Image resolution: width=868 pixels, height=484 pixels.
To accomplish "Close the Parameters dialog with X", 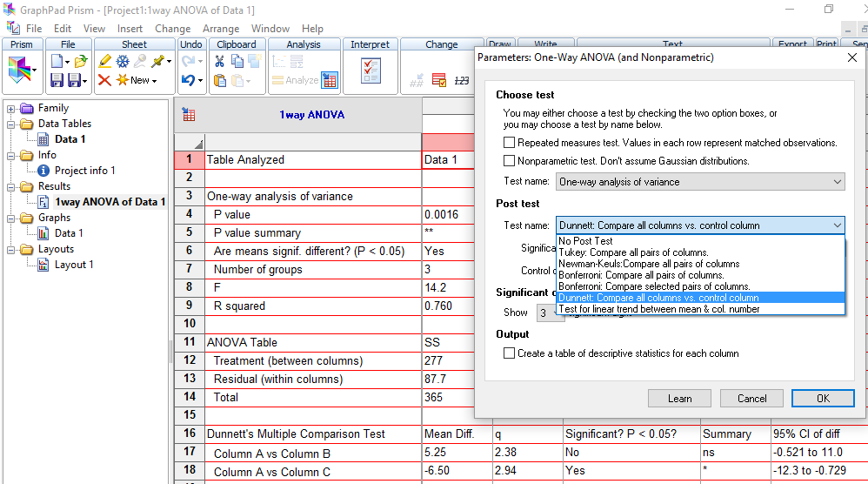I will (x=852, y=57).
